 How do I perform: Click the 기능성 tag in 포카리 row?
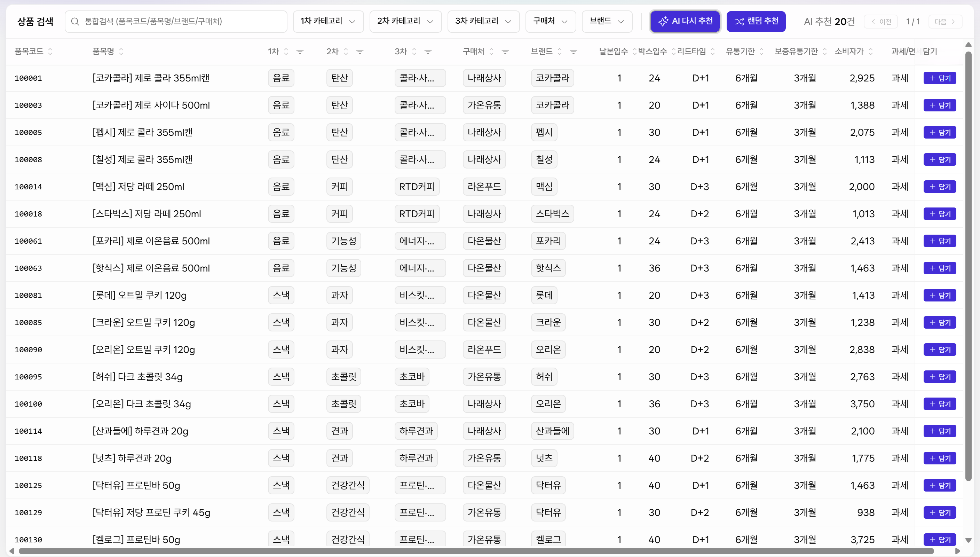[x=344, y=241]
